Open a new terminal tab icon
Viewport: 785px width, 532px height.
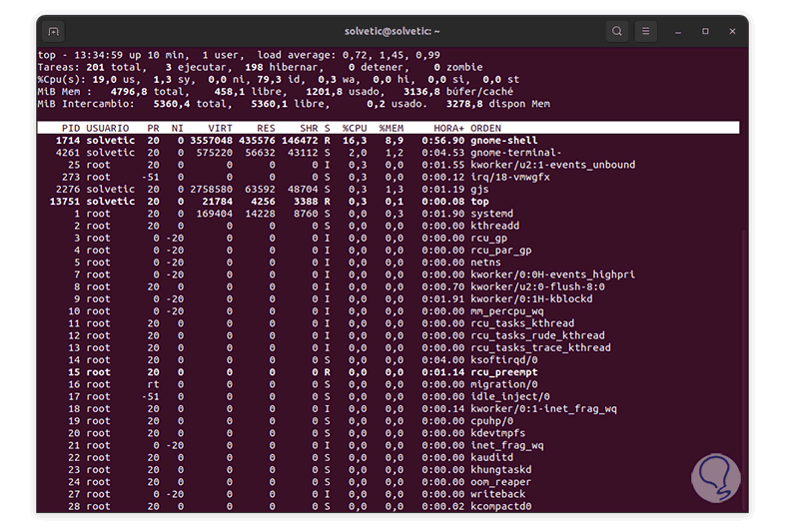pyautogui.click(x=53, y=32)
